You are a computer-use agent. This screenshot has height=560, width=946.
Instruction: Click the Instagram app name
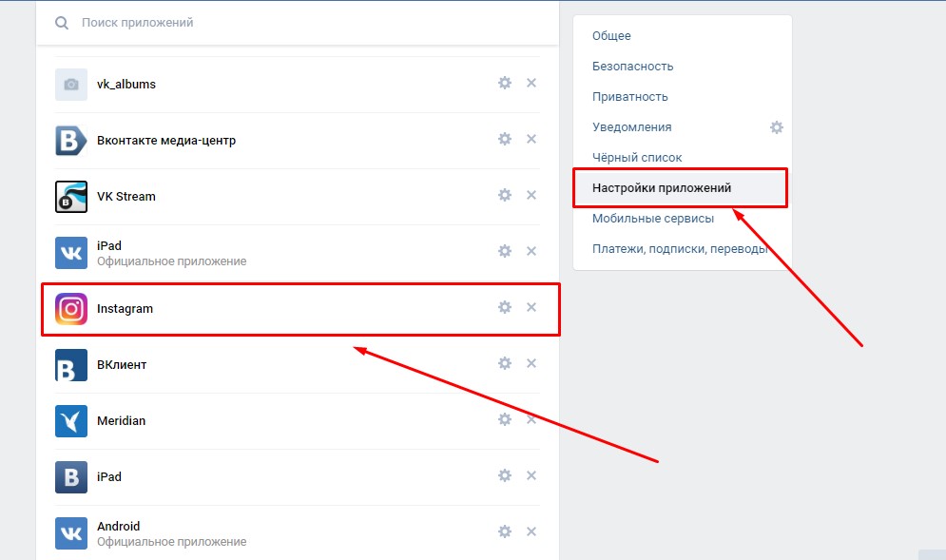125,309
